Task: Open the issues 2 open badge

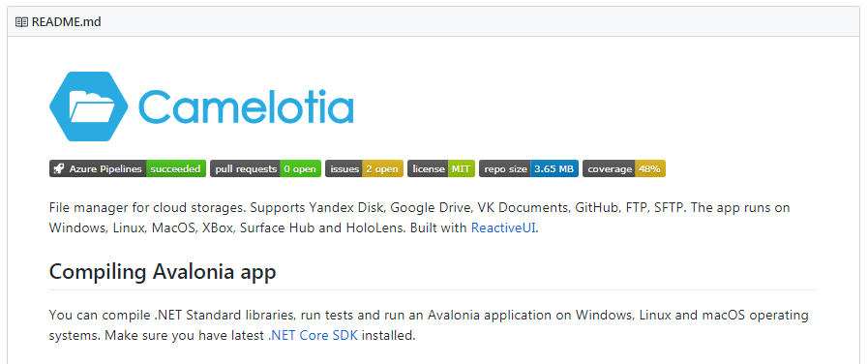Action: (x=364, y=169)
